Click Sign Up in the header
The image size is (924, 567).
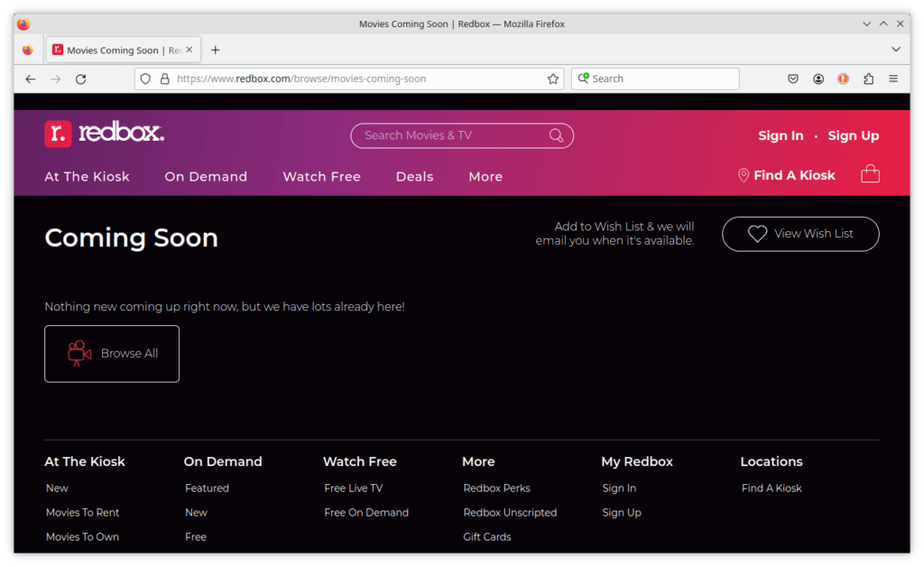854,135
